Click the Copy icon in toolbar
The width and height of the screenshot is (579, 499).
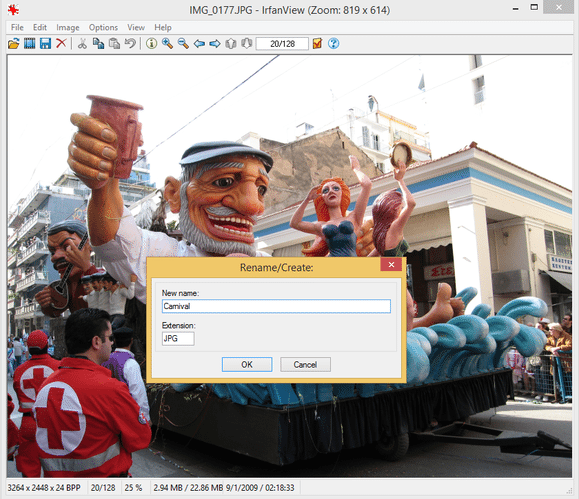[98, 44]
